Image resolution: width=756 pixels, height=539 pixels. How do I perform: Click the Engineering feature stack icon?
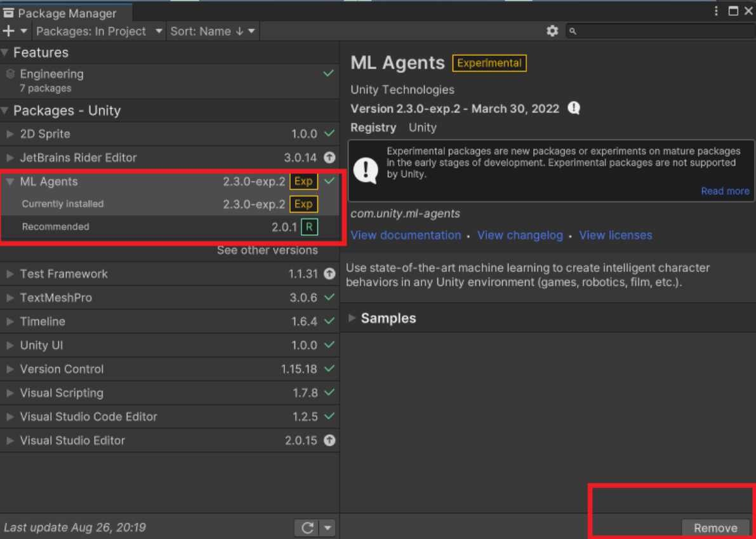(10, 74)
